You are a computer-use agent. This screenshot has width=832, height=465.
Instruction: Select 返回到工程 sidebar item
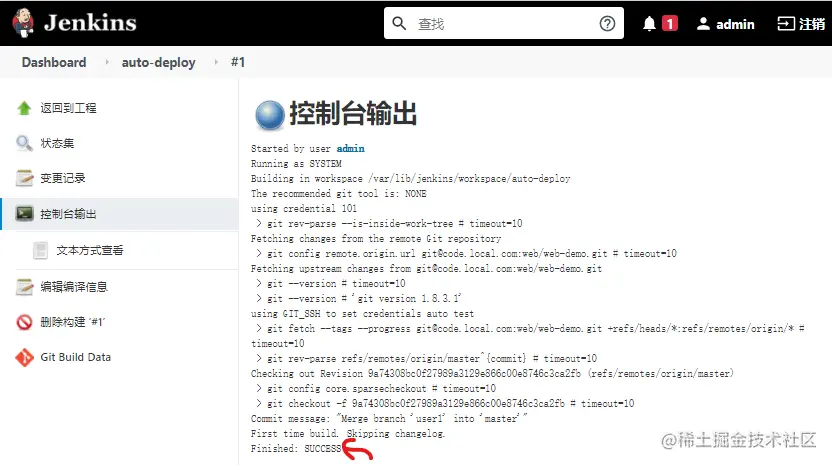coord(68,108)
